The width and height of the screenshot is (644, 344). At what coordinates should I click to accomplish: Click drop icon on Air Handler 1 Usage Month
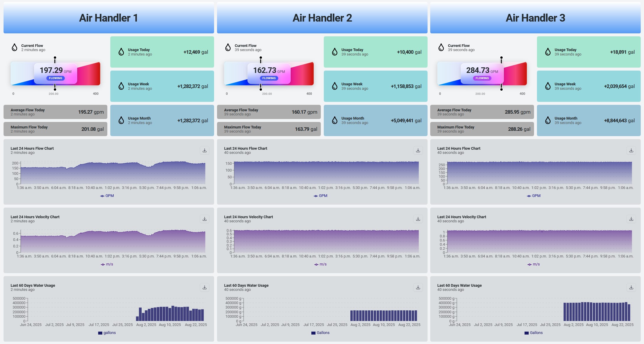(121, 120)
